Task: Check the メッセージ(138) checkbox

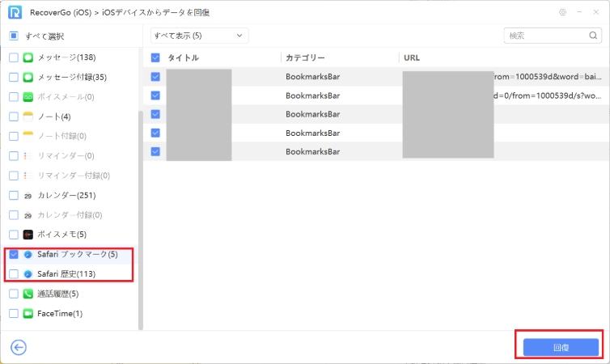Action: [14, 57]
